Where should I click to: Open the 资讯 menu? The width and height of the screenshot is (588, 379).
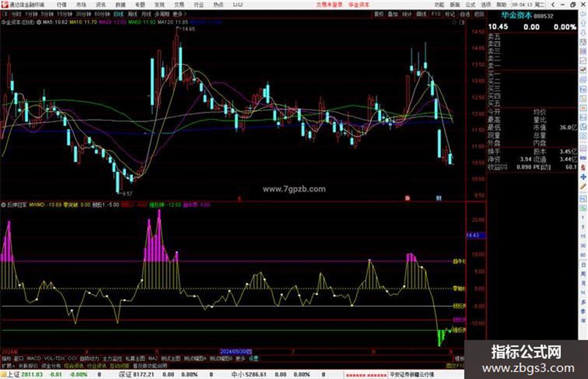[x=101, y=5]
